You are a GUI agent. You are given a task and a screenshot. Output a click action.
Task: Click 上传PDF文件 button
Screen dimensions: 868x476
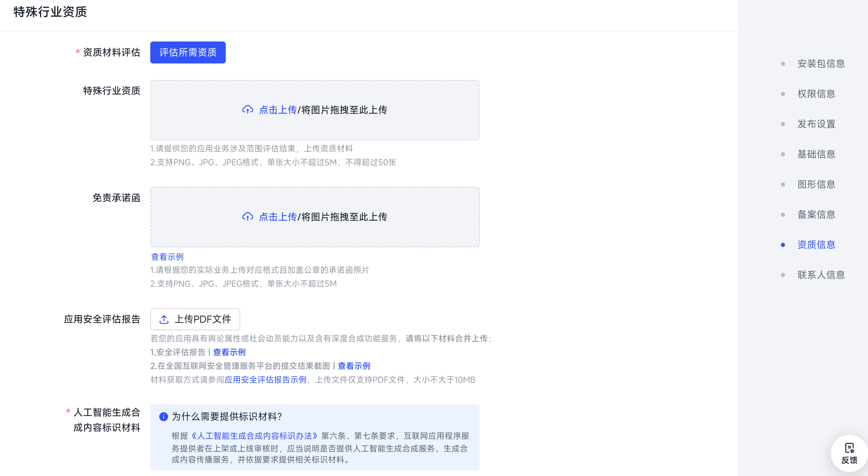[x=195, y=319]
